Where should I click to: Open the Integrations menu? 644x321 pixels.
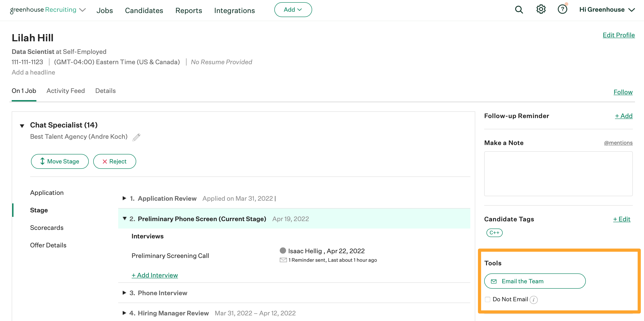(235, 11)
